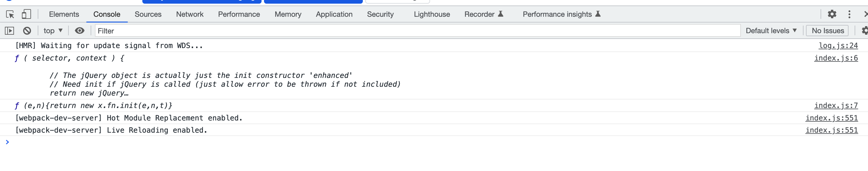
Task: Open DevTools settings gear icon
Action: click(x=832, y=14)
